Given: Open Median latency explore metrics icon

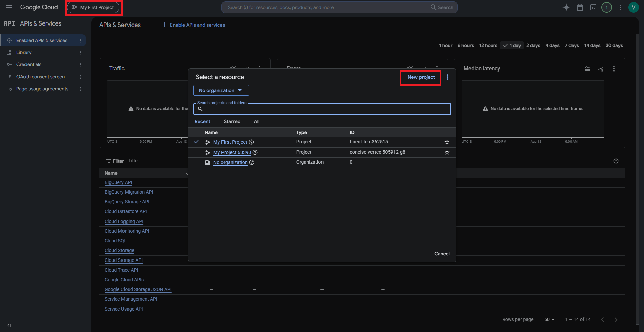Looking at the screenshot, I should [x=601, y=69].
